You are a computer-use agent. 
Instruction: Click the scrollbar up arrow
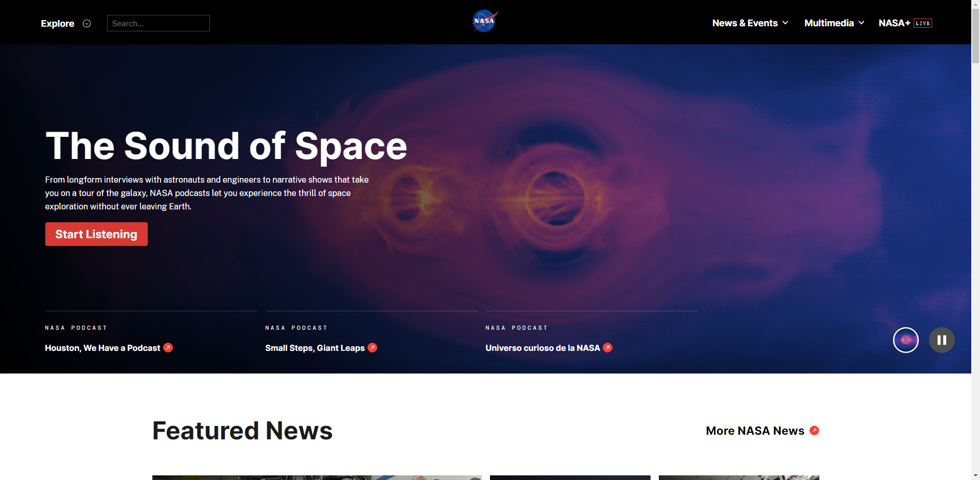(975, 4)
